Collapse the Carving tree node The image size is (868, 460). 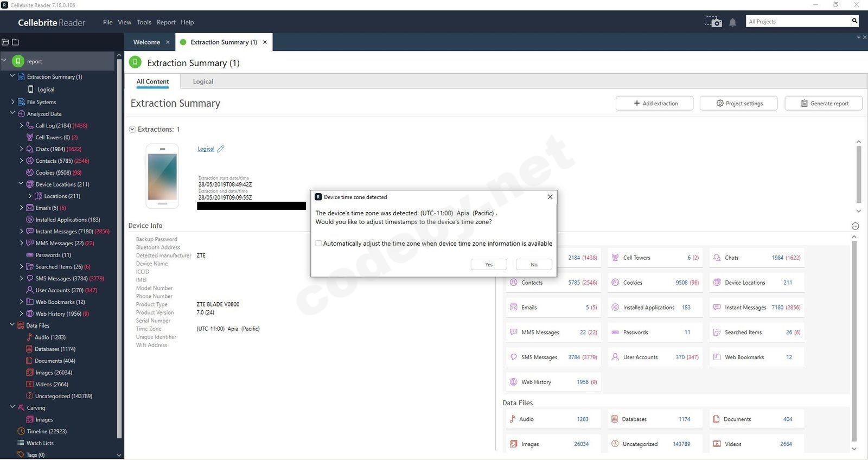pos(12,407)
